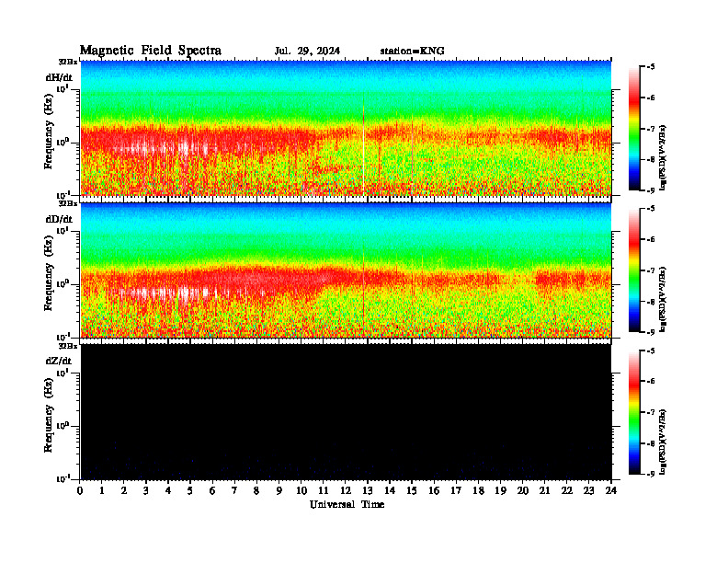Click hour tick label "23" on time axis
Screen dimensions: 728x563
(x=588, y=490)
